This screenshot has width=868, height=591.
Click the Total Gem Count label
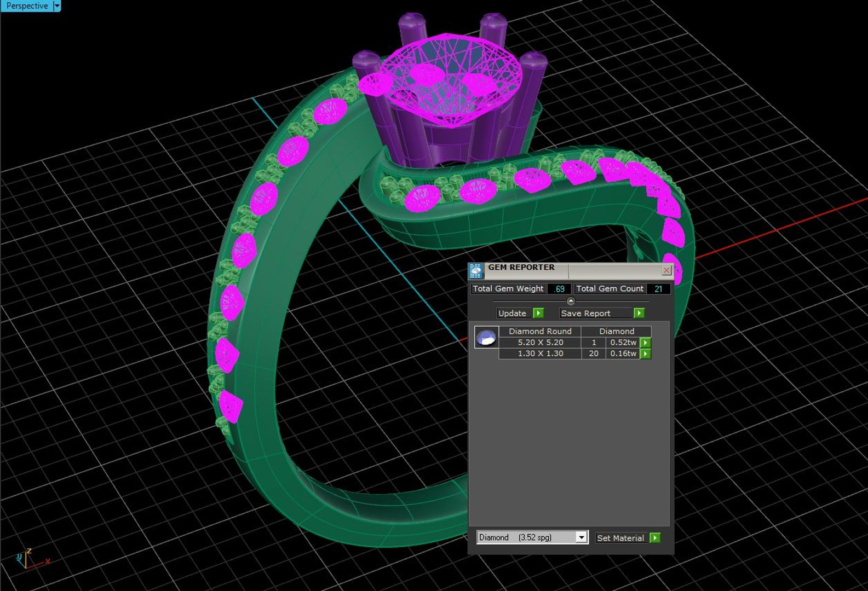click(x=610, y=288)
